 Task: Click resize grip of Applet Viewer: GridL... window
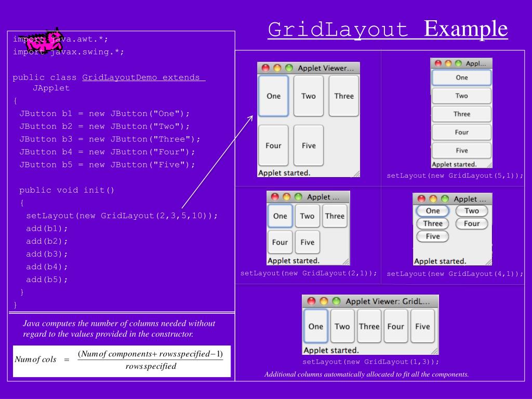435,351
